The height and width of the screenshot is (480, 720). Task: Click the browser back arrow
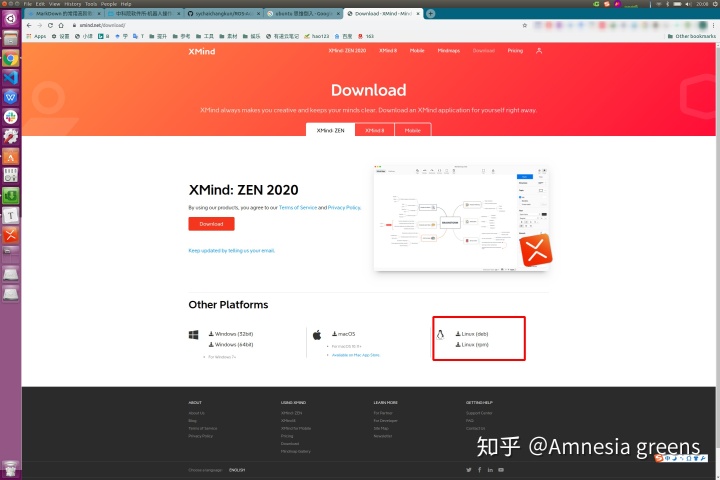pos(29,25)
